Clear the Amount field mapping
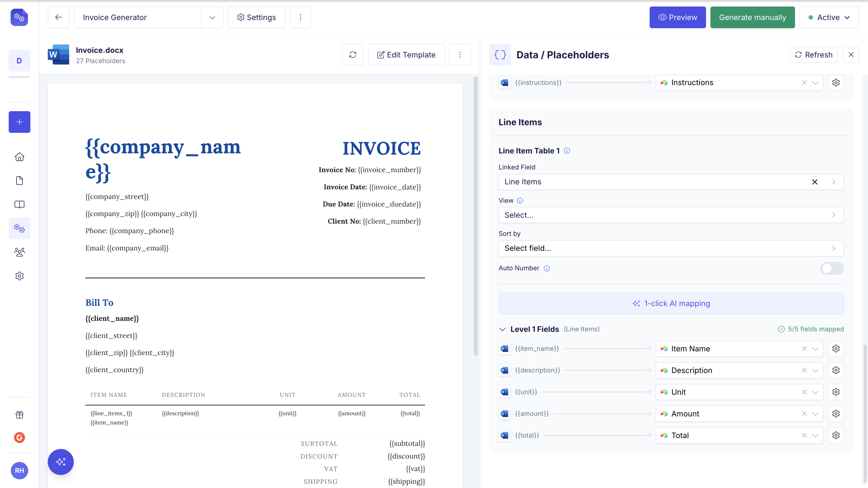The image size is (868, 488). point(804,413)
